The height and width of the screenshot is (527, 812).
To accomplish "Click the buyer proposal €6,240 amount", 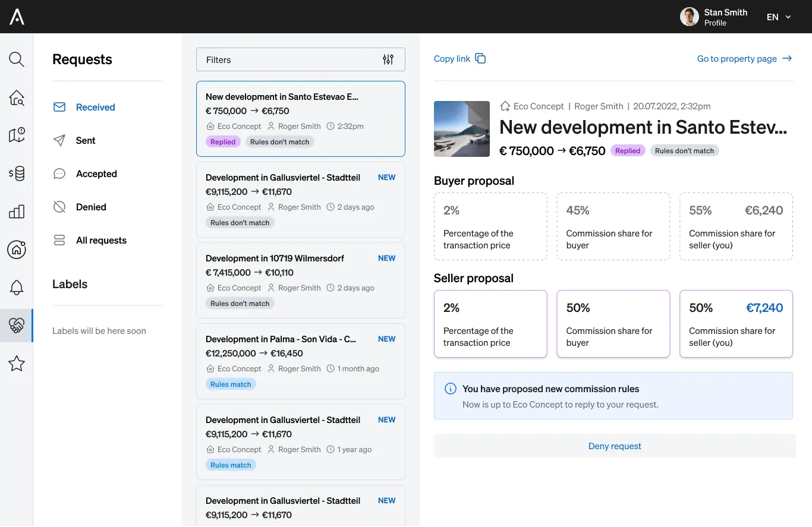I will 764,210.
